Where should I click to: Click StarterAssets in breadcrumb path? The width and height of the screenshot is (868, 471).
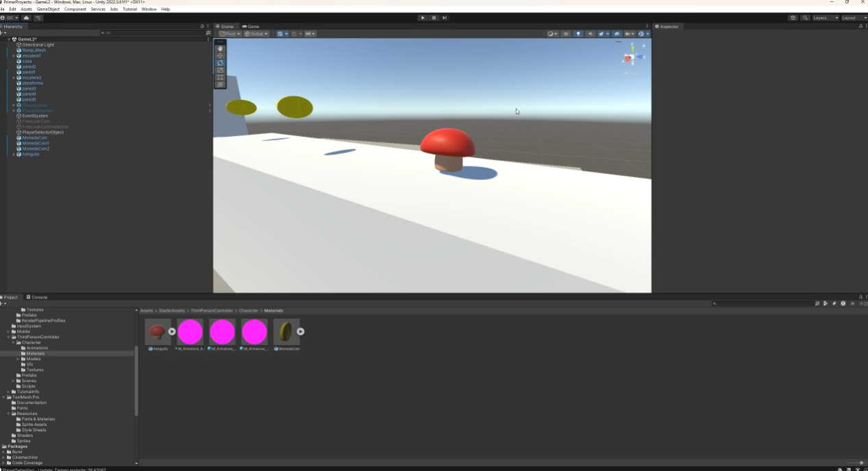(171, 311)
